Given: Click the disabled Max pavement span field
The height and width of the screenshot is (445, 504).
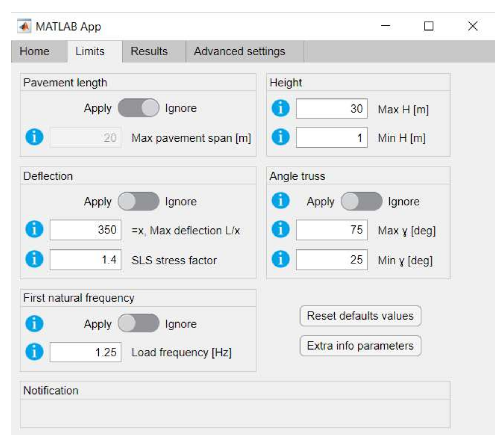Looking at the screenshot, I should pyautogui.click(x=85, y=137).
